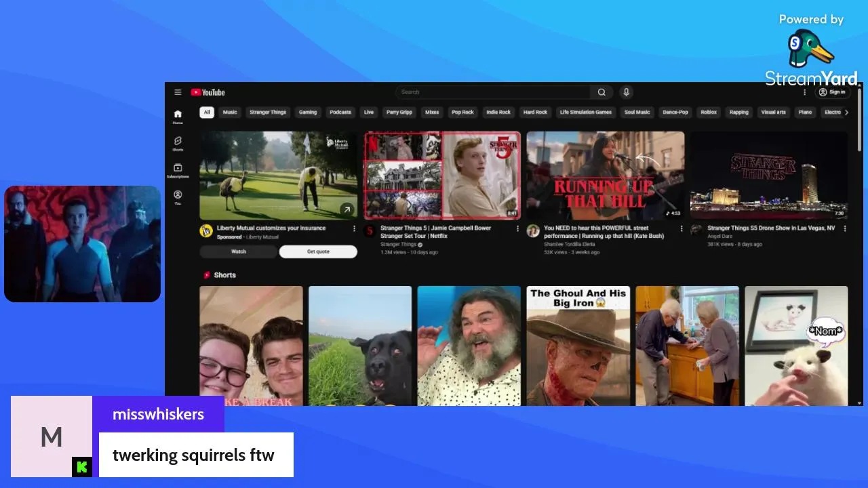Select the Roblox filter chip
868x488 pixels.
pos(709,113)
